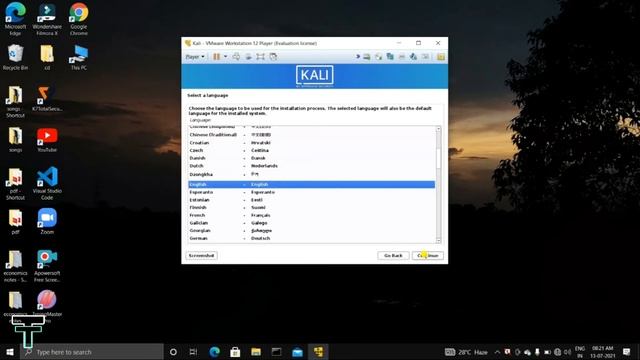Select German in the language list

(x=311, y=238)
